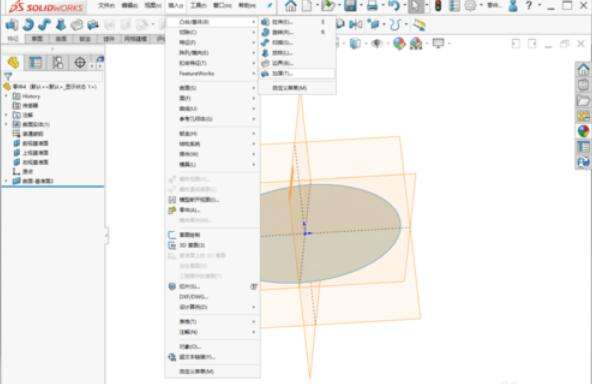Choose DXF/DWG entry in Insert menu

coord(213,297)
